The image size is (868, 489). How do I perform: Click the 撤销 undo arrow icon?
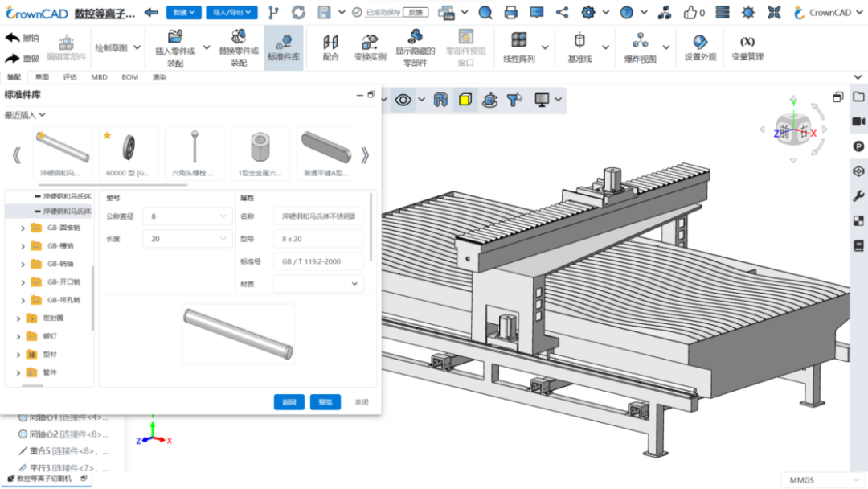point(13,38)
